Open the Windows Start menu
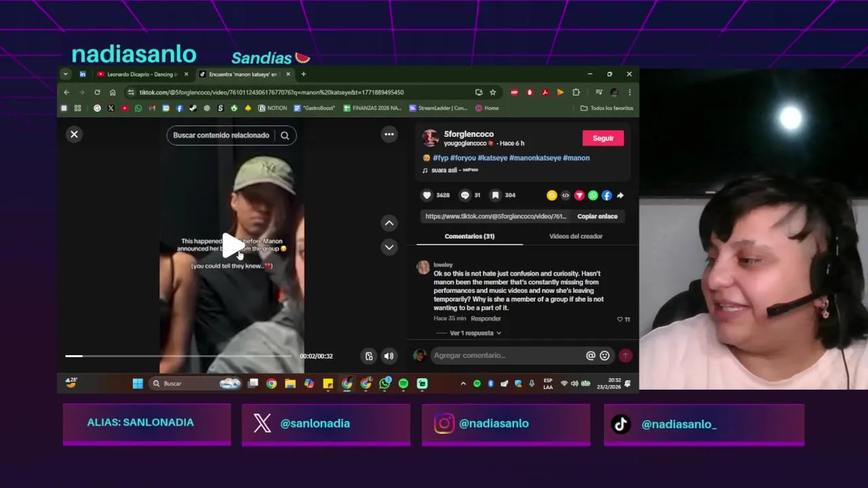 pyautogui.click(x=138, y=384)
